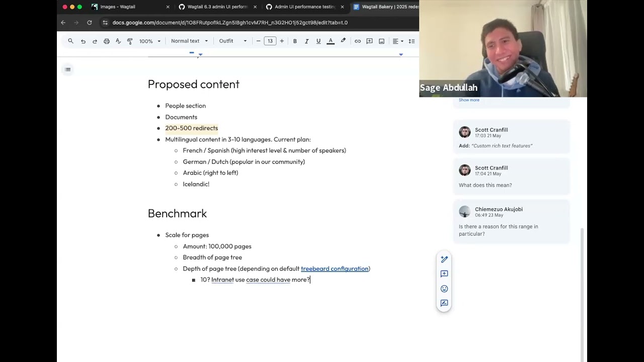Image resolution: width=644 pixels, height=362 pixels.
Task: Run spelling and grammar check icon
Action: coord(118,41)
